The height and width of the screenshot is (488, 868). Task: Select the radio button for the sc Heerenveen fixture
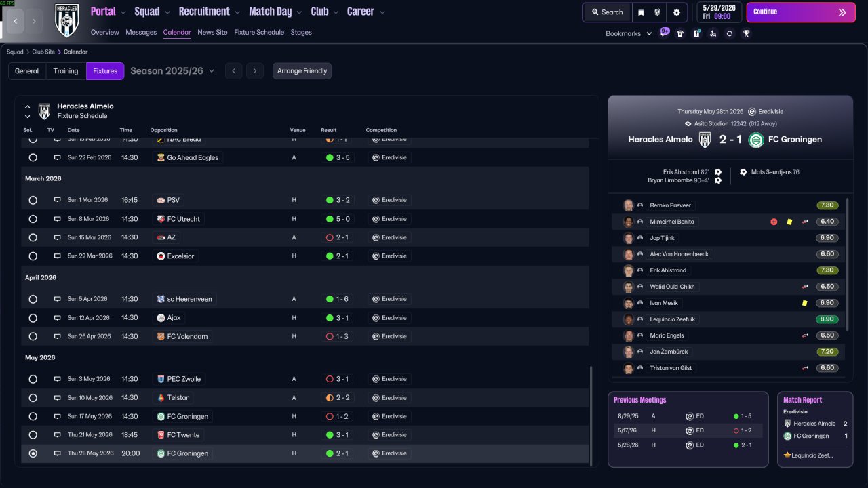click(33, 299)
